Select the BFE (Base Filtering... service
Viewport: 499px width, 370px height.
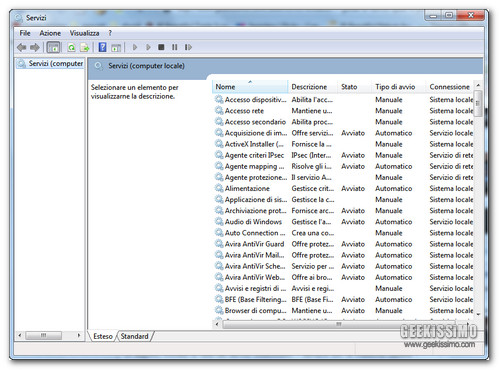[x=344, y=299]
